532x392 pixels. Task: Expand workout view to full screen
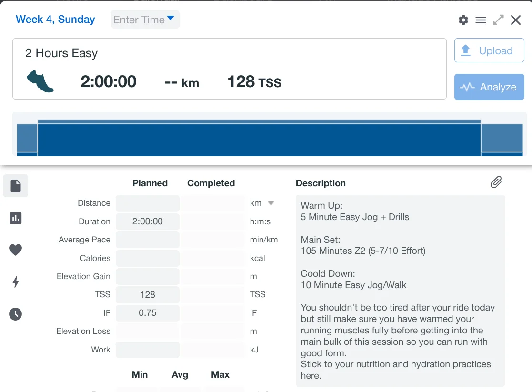tap(498, 20)
